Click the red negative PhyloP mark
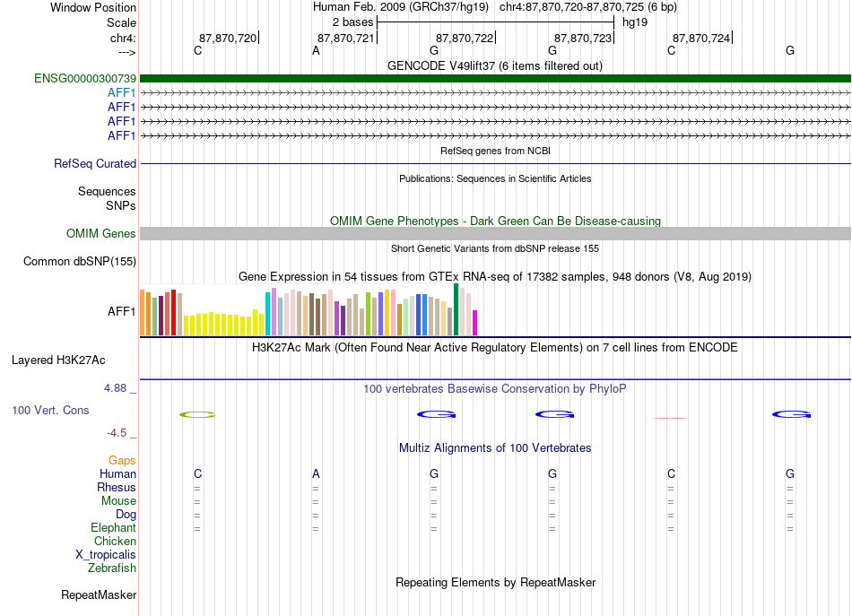Screen dimensions: 852x616 pos(671,418)
